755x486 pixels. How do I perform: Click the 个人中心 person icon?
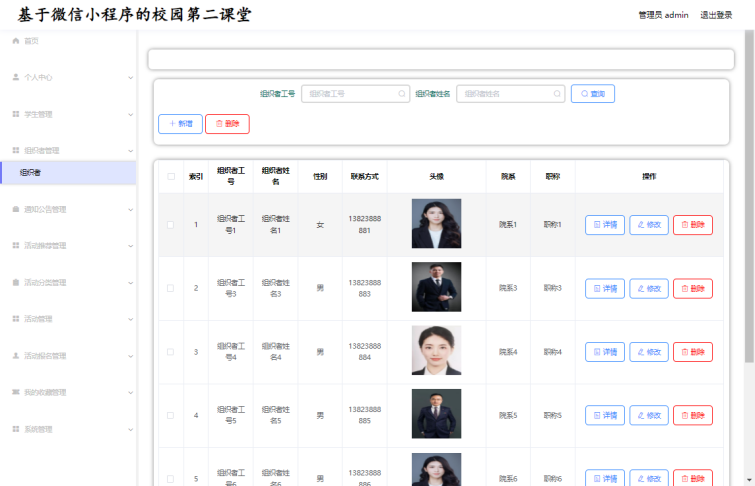[15, 77]
